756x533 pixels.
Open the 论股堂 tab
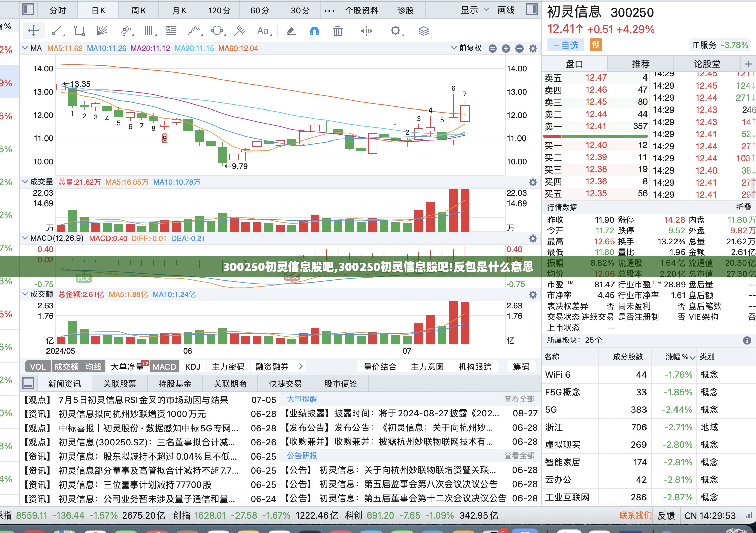coord(707,64)
